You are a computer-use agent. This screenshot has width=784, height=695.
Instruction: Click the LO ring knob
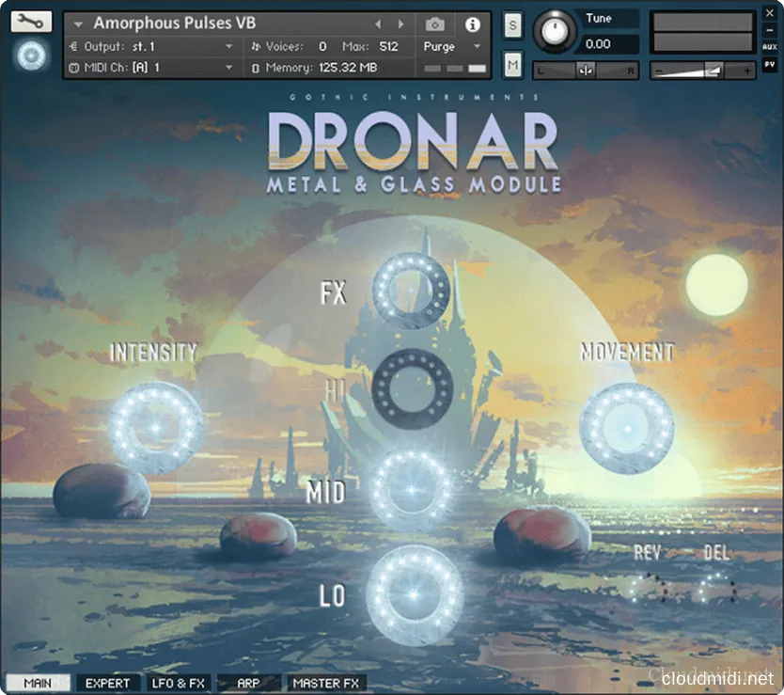coord(414,592)
